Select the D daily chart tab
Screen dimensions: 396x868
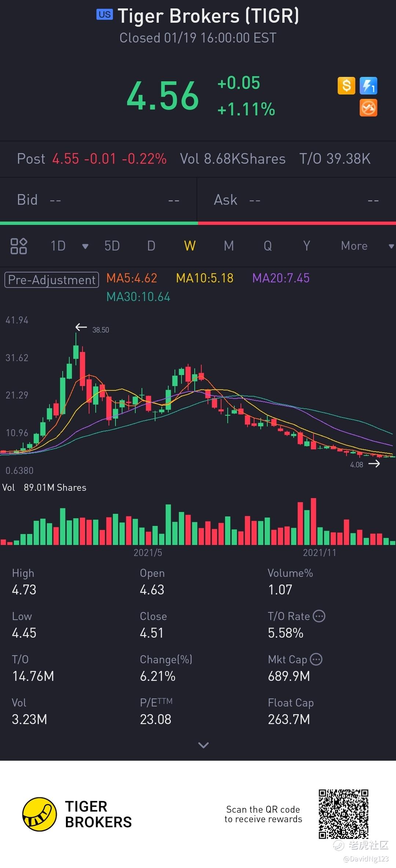pyautogui.click(x=151, y=246)
